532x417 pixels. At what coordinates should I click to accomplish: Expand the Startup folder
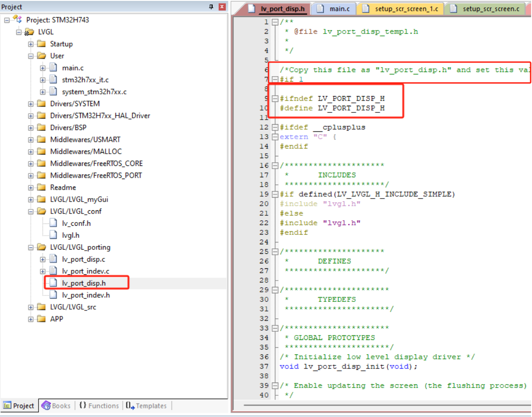[30, 44]
